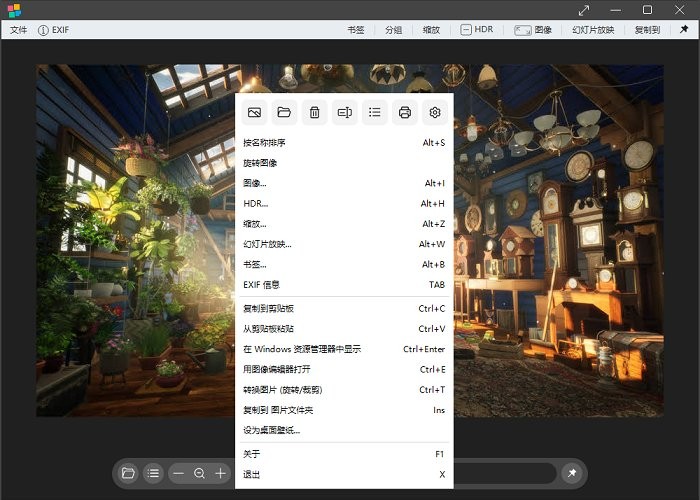Image resolution: width=700 pixels, height=500 pixels.
Task: Toggle the pin icon in top toolbar
Action: [x=684, y=30]
